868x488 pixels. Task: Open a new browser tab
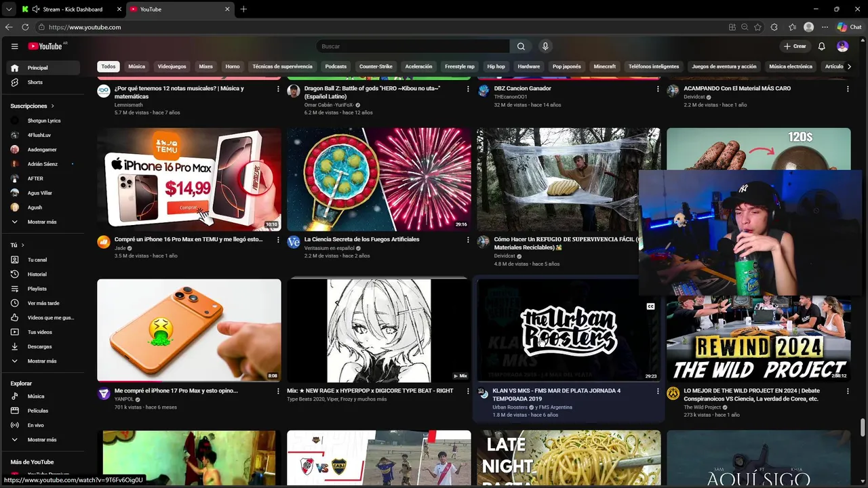click(243, 9)
